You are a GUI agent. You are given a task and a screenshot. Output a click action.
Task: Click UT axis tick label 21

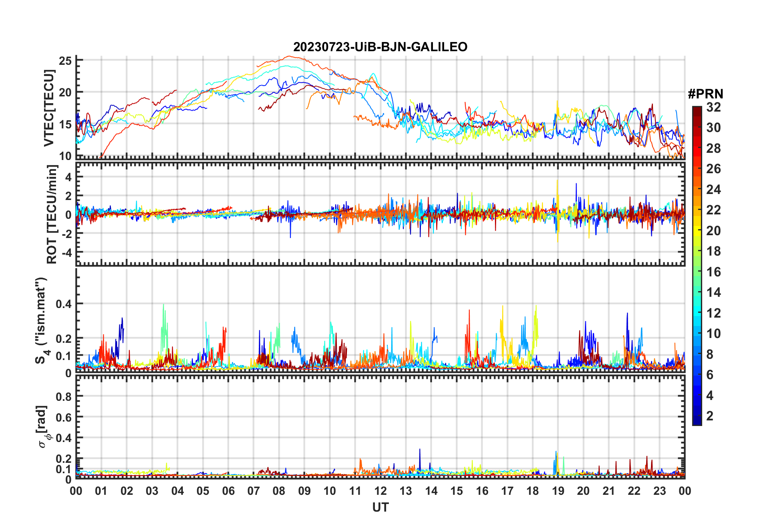coord(609,491)
